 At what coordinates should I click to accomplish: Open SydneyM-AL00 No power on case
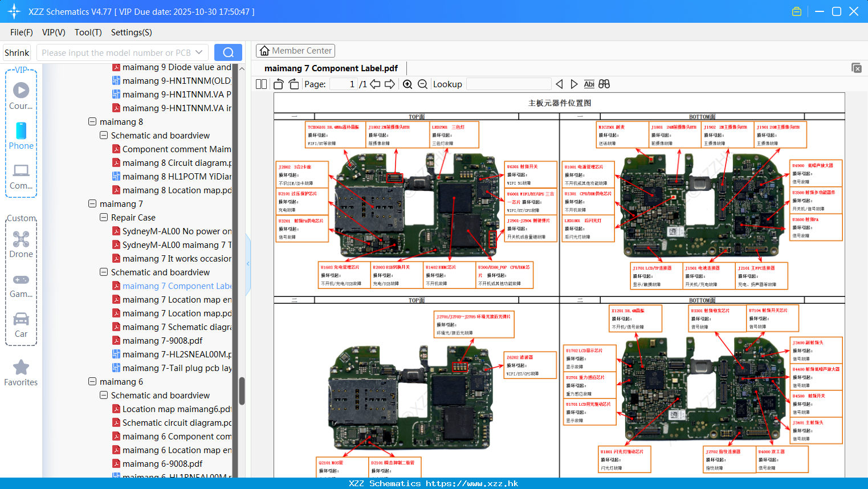click(177, 231)
